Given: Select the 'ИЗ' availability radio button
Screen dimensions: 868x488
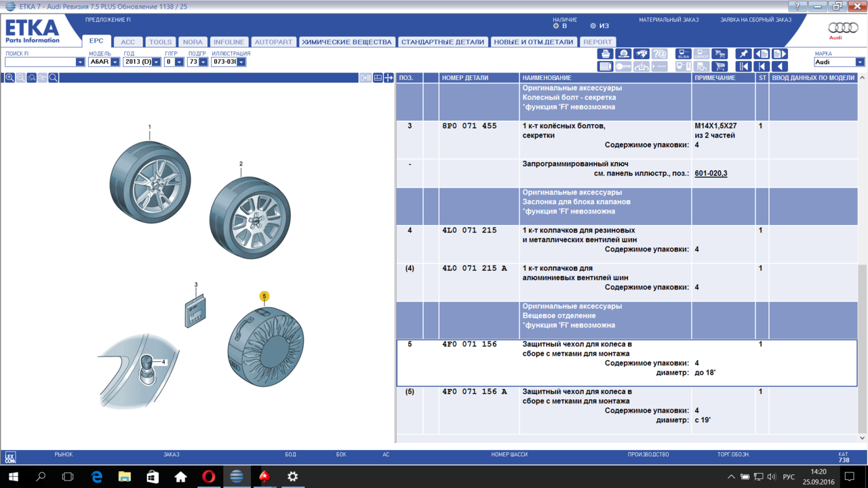Looking at the screenshot, I should click(x=593, y=26).
